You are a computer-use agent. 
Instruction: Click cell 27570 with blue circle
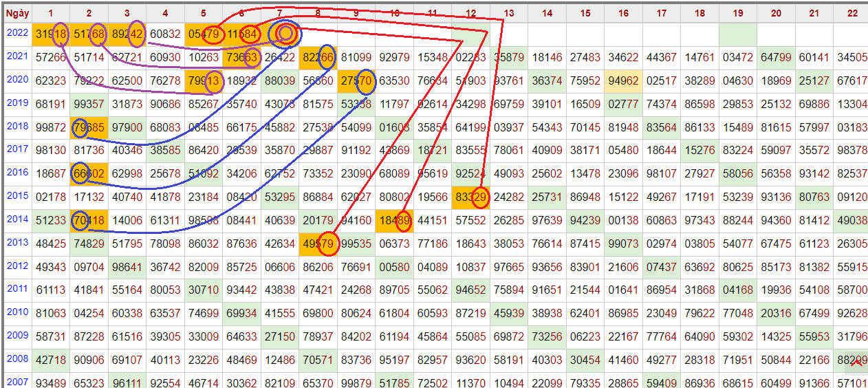(x=356, y=80)
